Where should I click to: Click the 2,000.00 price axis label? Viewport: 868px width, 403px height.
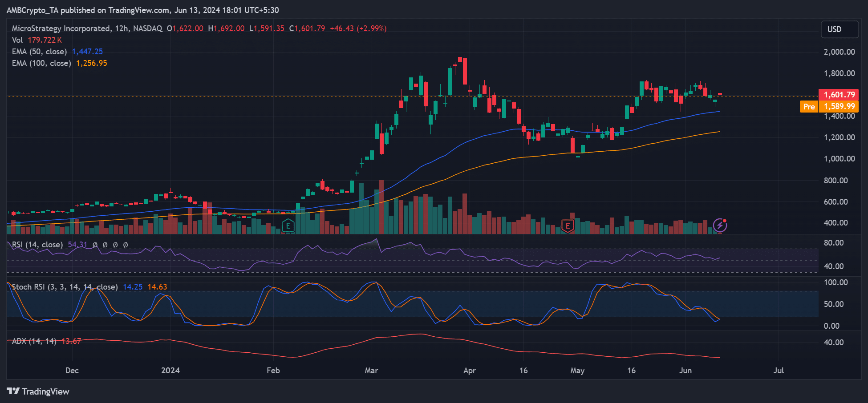tap(839, 52)
